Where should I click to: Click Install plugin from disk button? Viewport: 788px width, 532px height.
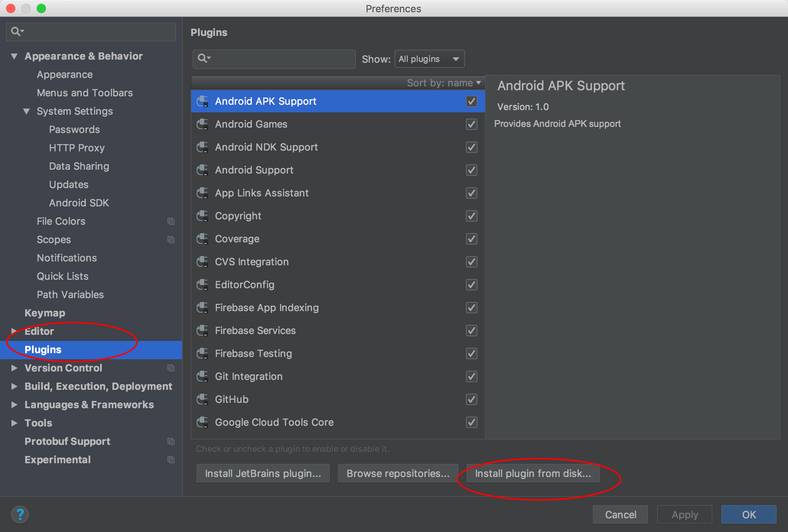point(533,474)
